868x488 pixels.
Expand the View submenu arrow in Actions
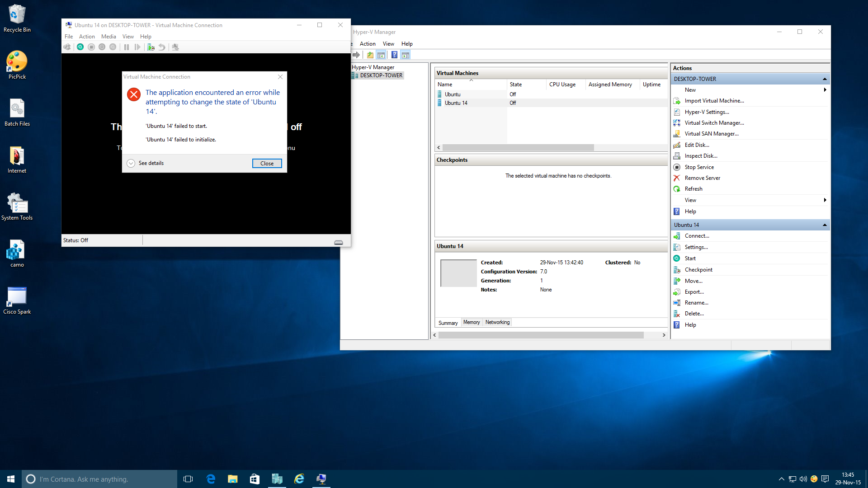(825, 200)
